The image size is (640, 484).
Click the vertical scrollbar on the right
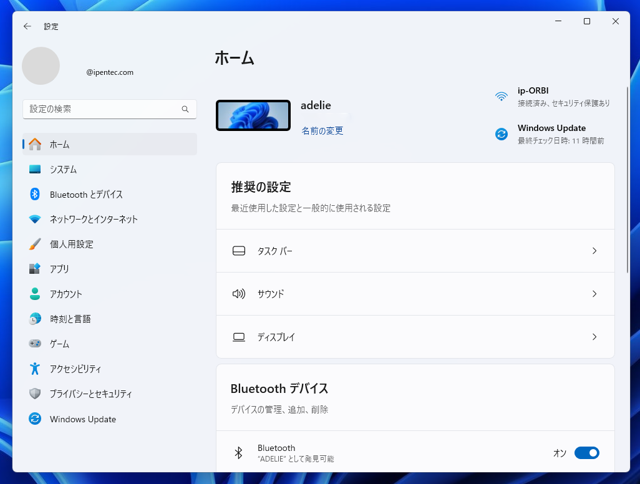pyautogui.click(x=627, y=180)
